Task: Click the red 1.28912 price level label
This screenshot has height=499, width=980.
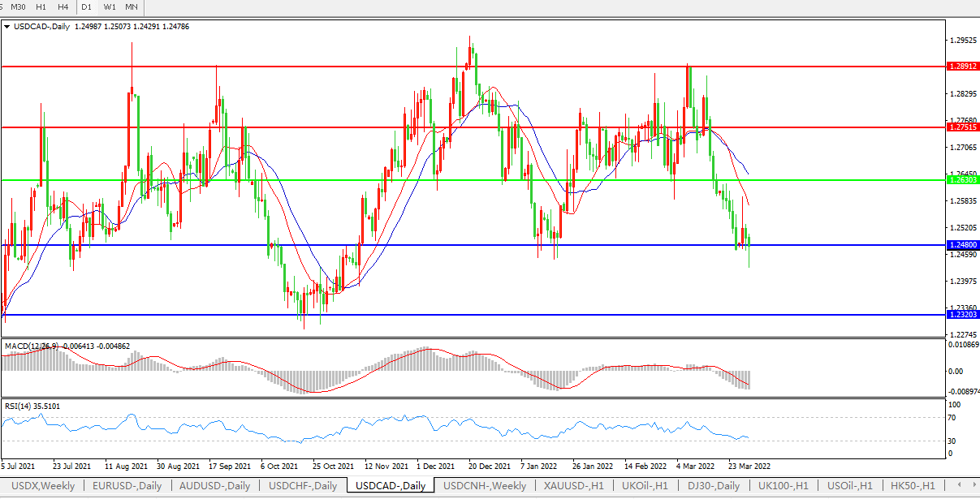Action: [x=963, y=67]
